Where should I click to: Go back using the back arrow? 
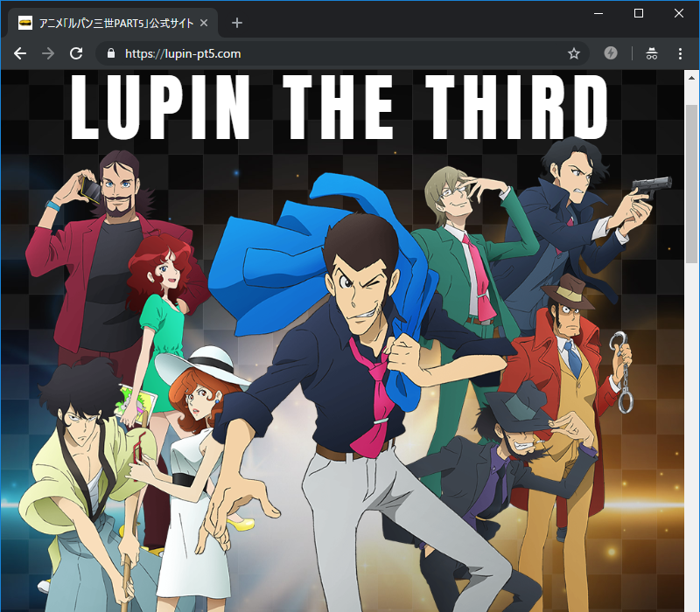20,53
